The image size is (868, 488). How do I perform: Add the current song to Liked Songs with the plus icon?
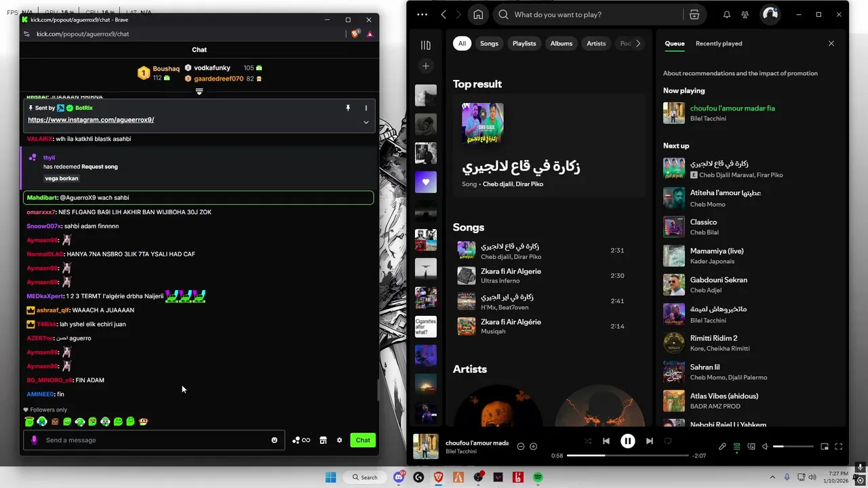click(534, 447)
